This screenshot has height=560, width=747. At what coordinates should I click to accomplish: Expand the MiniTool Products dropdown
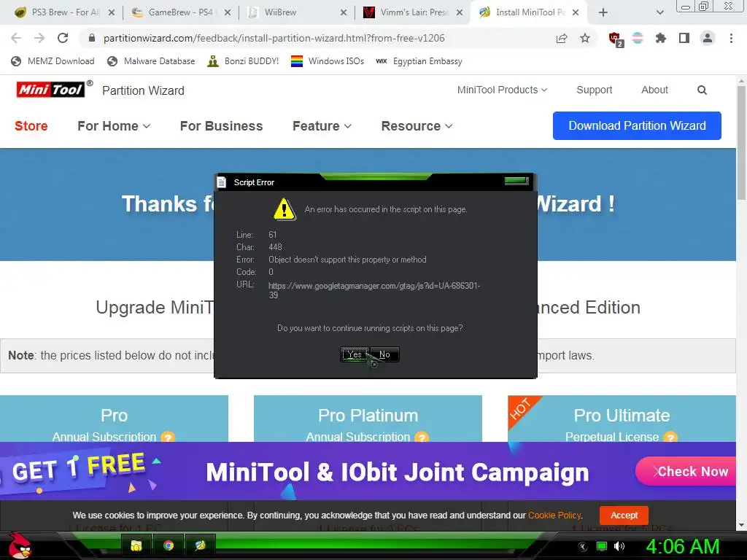pyautogui.click(x=502, y=90)
